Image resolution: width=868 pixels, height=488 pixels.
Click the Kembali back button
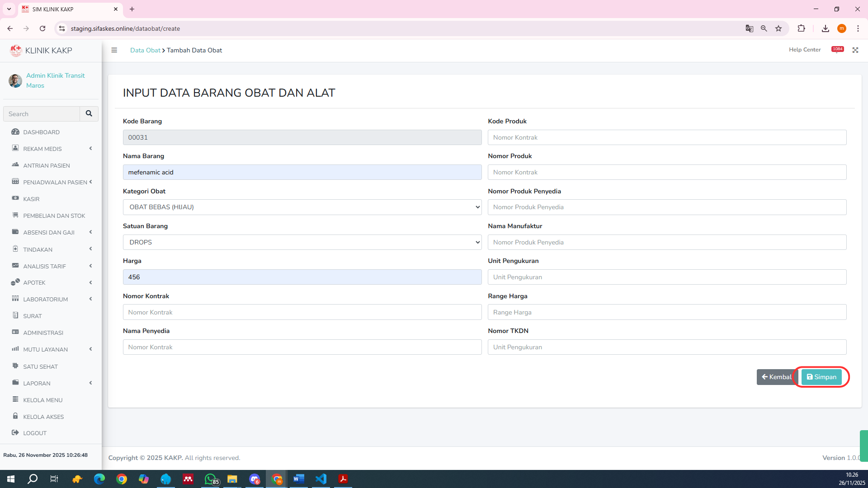point(776,377)
